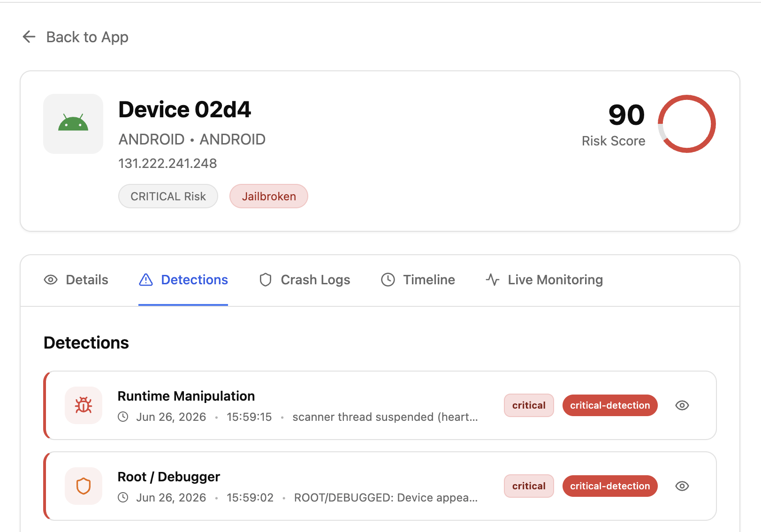Viewport: 761px width, 532px height.
Task: Open the Crash Logs tab
Action: [304, 280]
